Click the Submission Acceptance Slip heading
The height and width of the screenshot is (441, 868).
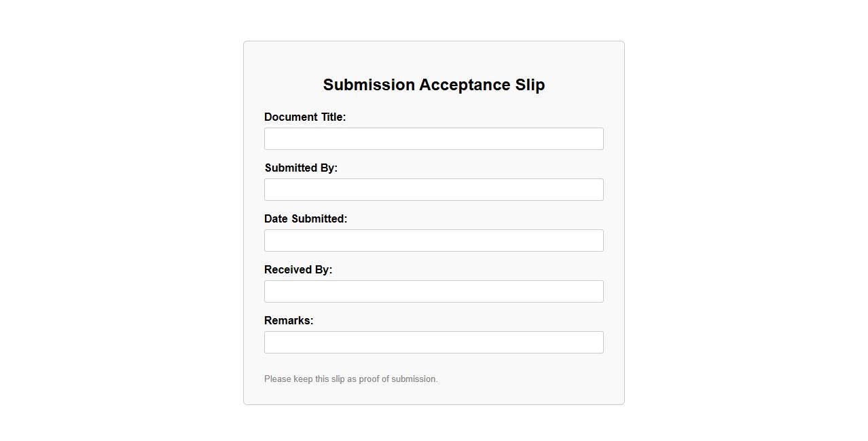[433, 85]
